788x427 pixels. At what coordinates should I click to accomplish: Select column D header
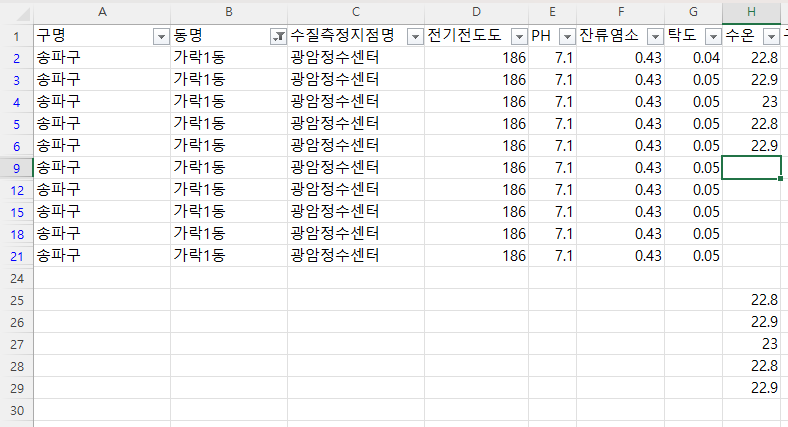pos(476,13)
